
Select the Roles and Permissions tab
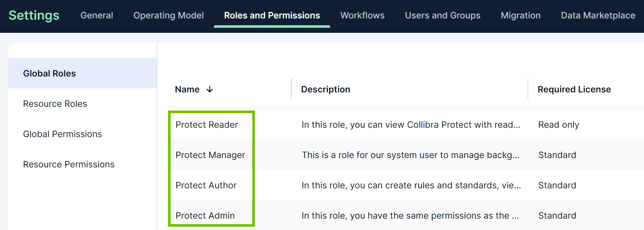click(272, 15)
